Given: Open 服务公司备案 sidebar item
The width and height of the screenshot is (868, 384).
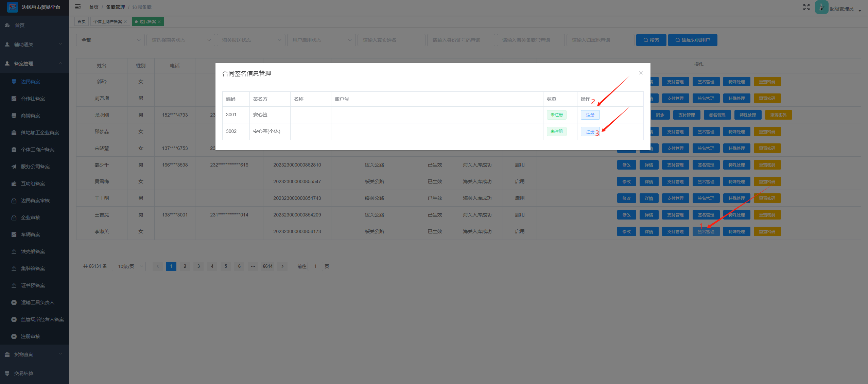Looking at the screenshot, I should tap(35, 167).
